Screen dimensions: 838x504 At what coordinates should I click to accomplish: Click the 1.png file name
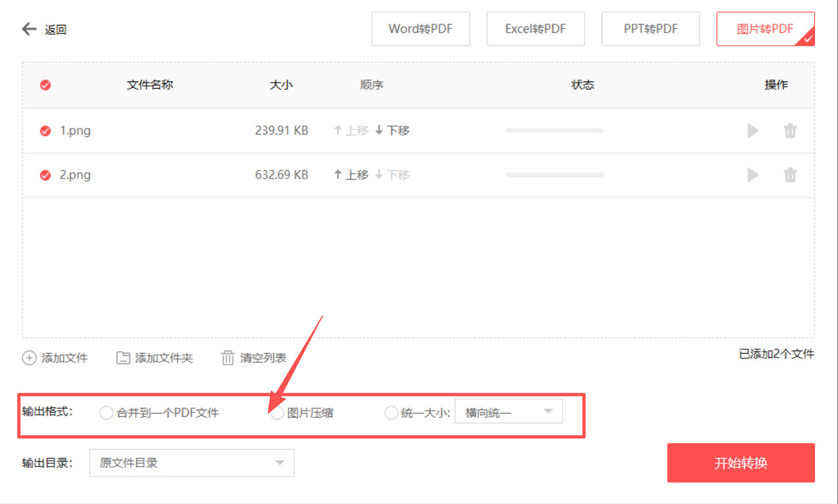coord(76,131)
